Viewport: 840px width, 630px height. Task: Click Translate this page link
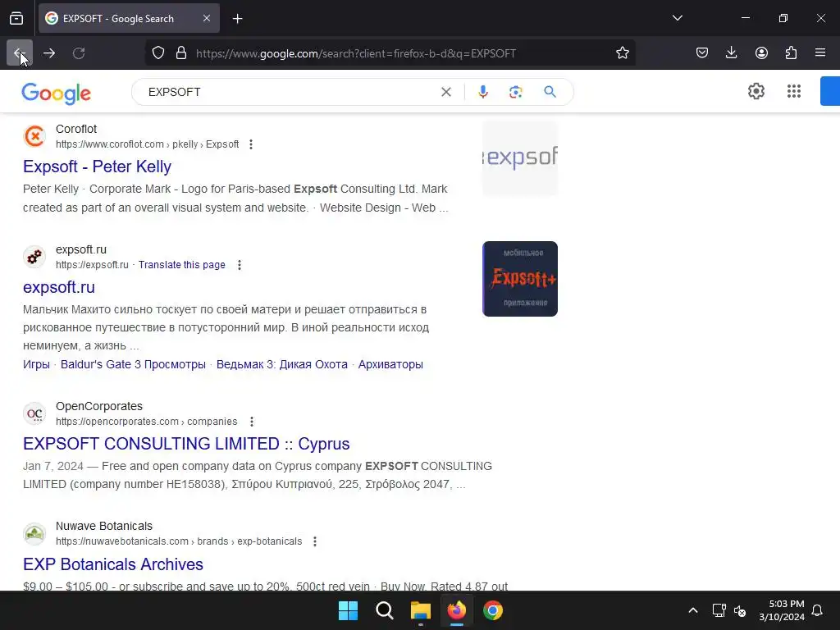[x=181, y=265]
